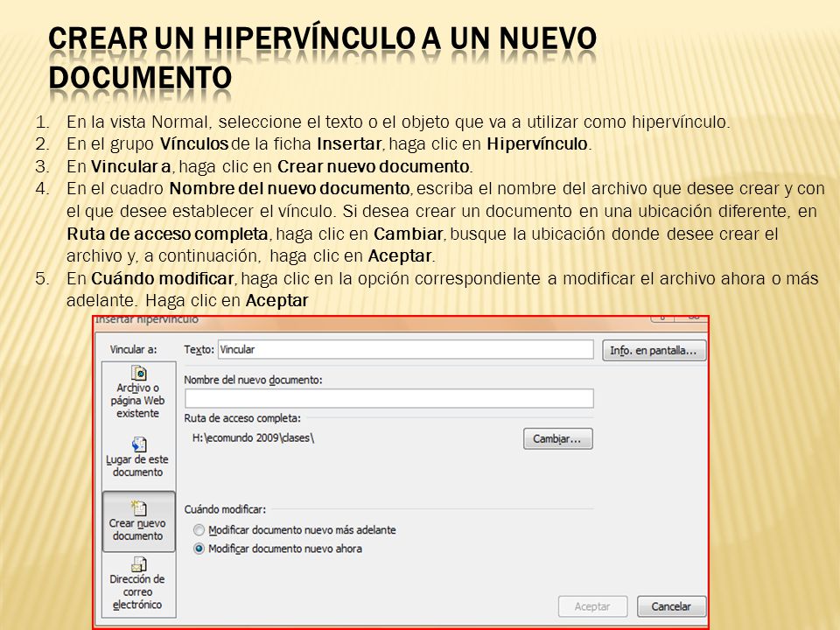Click the Cambiar... button
This screenshot has width=840, height=630.
pos(557,438)
